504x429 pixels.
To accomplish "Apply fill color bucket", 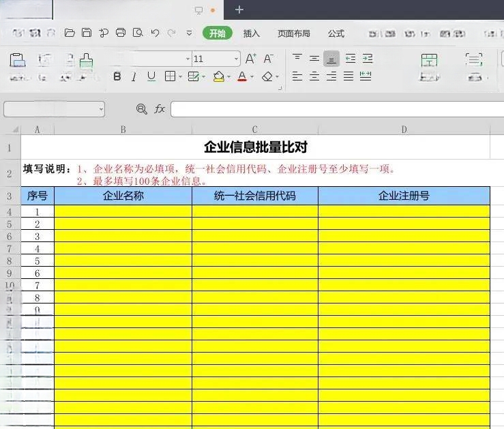I will [218, 76].
